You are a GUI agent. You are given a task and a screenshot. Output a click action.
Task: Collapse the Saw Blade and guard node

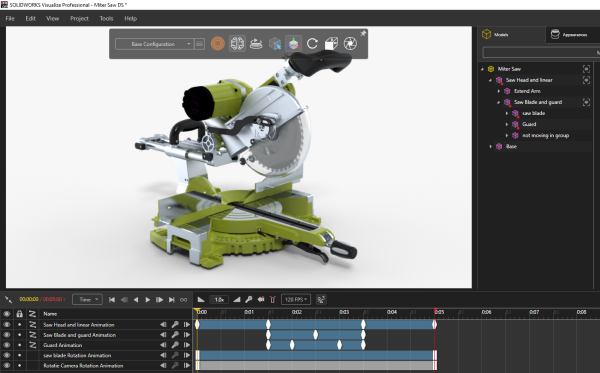point(498,103)
